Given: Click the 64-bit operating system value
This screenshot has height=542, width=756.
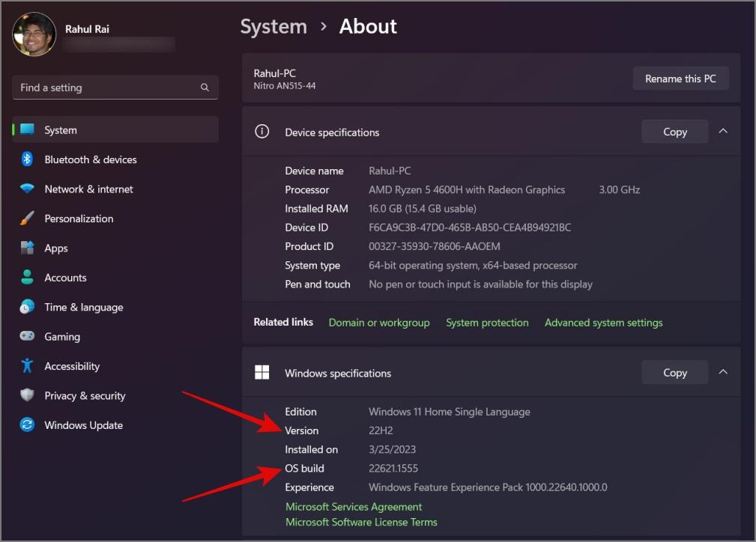Looking at the screenshot, I should (473, 266).
